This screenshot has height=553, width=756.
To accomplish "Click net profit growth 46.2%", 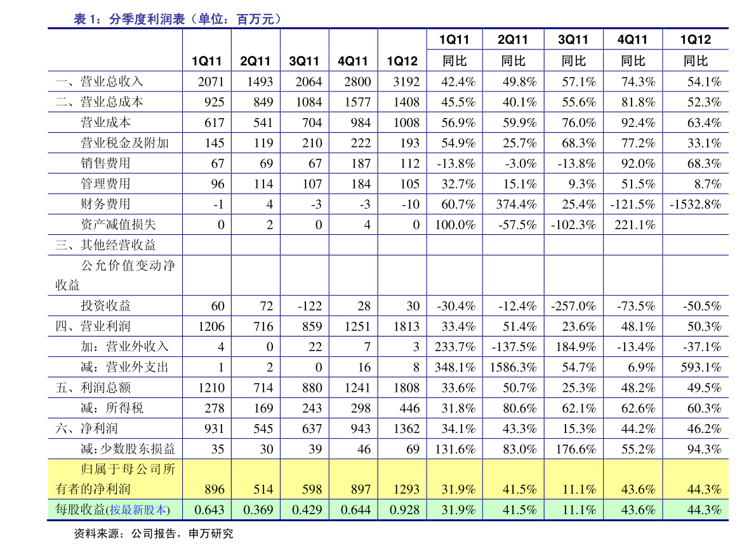I will coord(705,429).
